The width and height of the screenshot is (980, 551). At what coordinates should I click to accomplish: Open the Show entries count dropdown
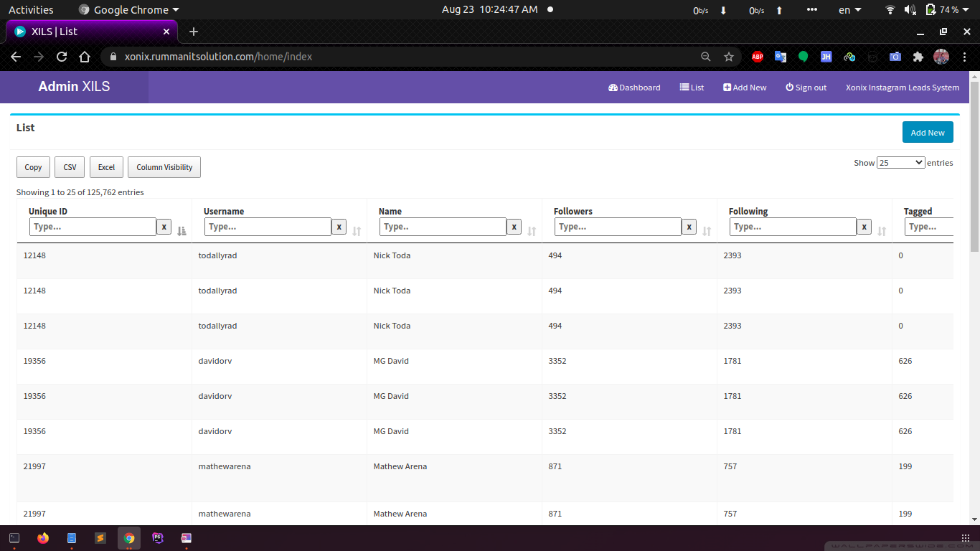click(x=900, y=163)
